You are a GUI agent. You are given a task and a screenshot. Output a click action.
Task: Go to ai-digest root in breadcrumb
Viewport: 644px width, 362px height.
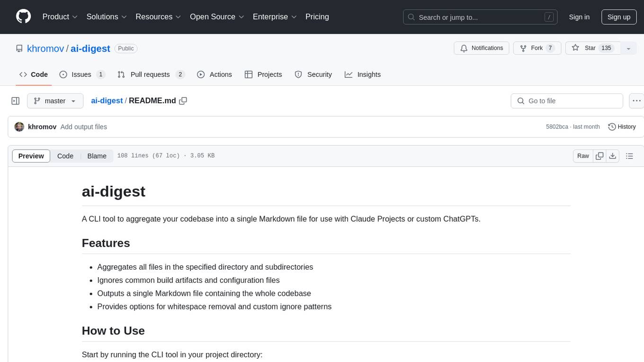click(x=107, y=100)
